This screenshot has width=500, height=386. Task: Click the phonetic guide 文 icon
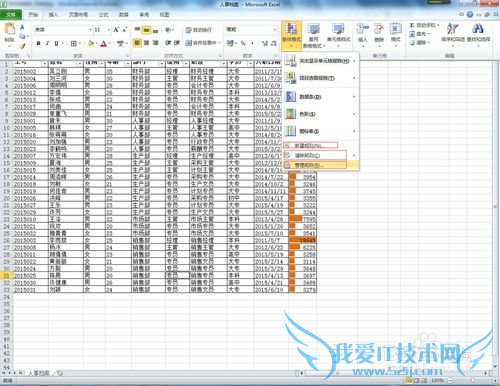(x=120, y=43)
